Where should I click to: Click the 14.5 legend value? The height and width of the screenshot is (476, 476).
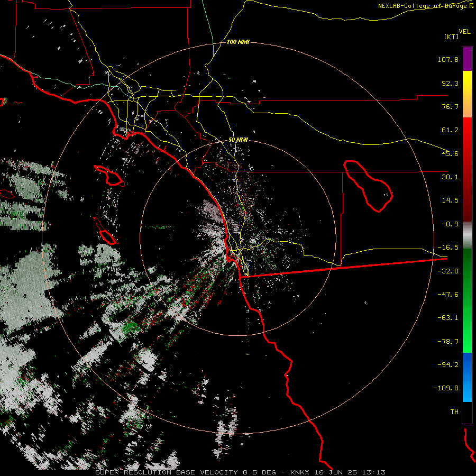coord(450,200)
